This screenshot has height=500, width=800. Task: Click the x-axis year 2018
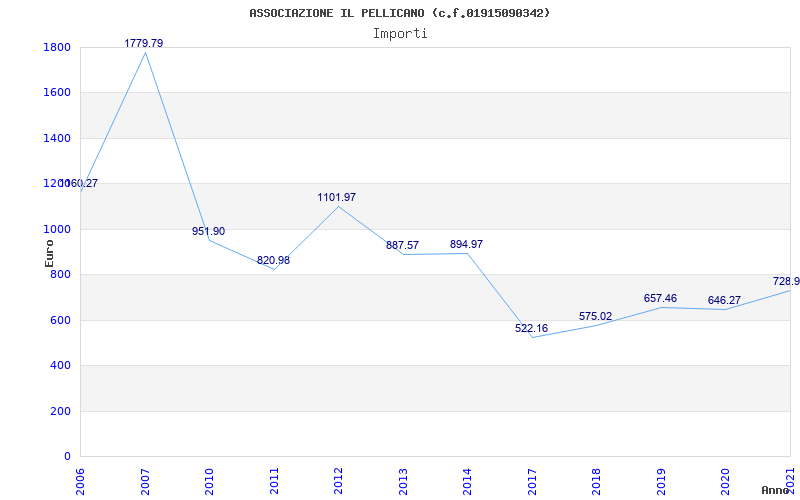pyautogui.click(x=596, y=482)
